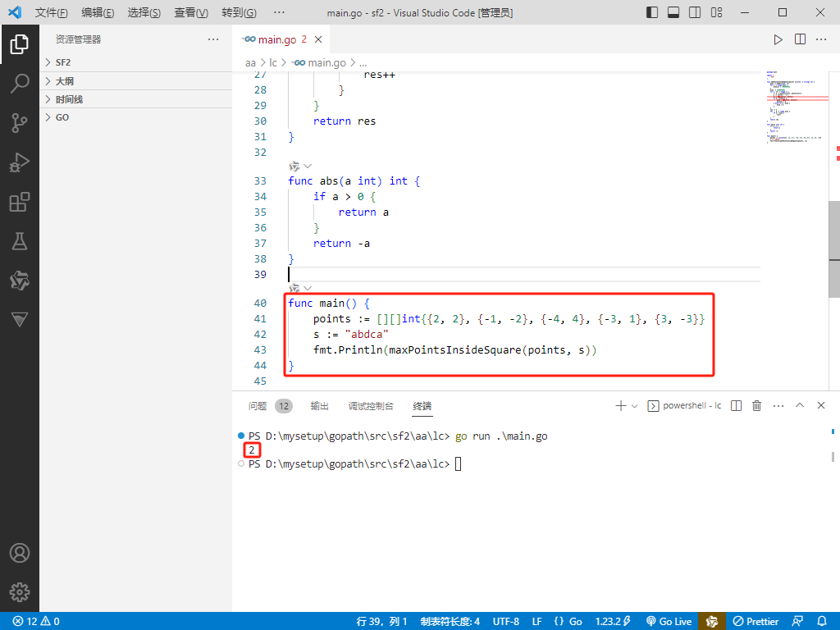Open the Testing flask icon
This screenshot has height=630, width=840.
20,242
